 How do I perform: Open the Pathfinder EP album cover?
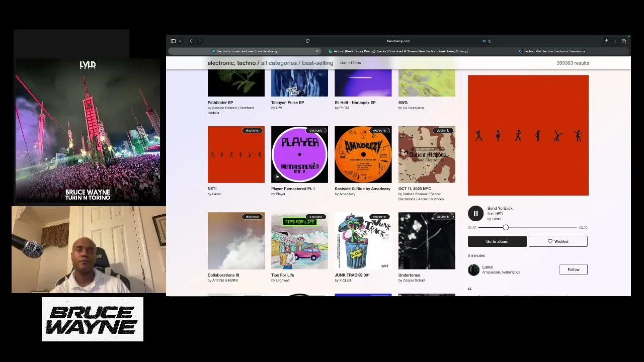tap(236, 83)
